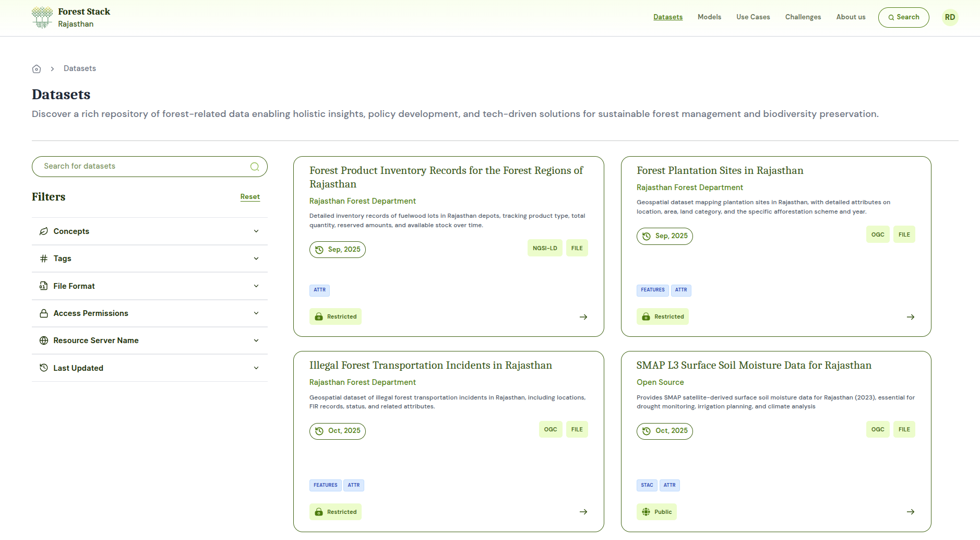This screenshot has height=540, width=980.
Task: Go to the Models menu item
Action: [709, 17]
